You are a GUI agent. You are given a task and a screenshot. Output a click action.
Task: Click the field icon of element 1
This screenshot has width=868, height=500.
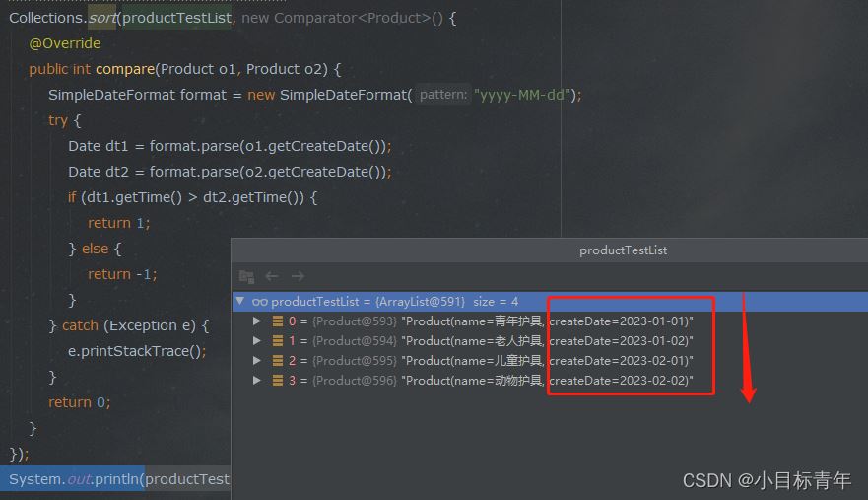[279, 341]
